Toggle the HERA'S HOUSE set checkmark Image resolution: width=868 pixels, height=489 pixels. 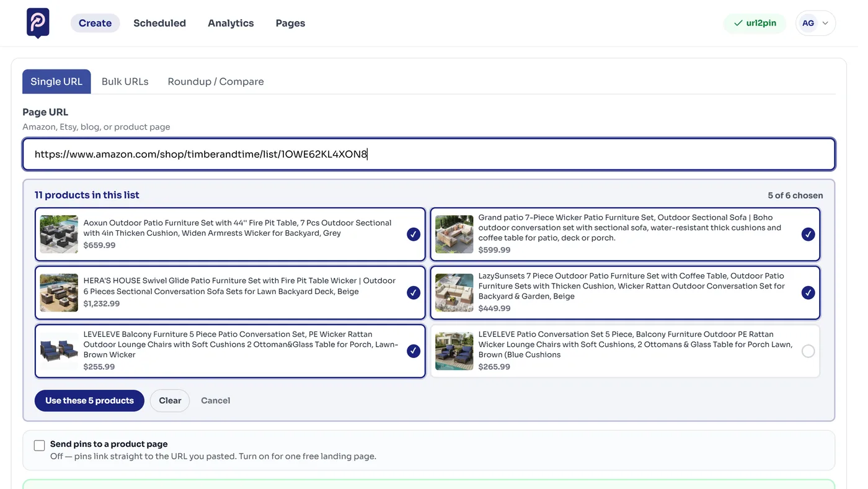coord(414,292)
